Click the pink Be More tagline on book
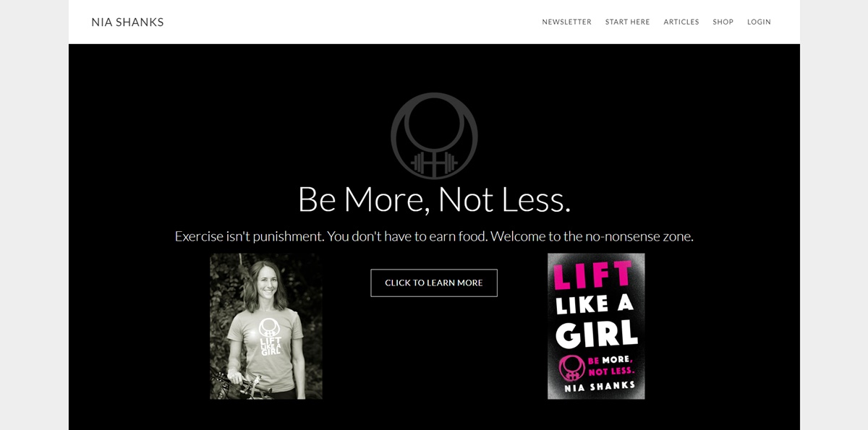The height and width of the screenshot is (430, 868). click(611, 365)
